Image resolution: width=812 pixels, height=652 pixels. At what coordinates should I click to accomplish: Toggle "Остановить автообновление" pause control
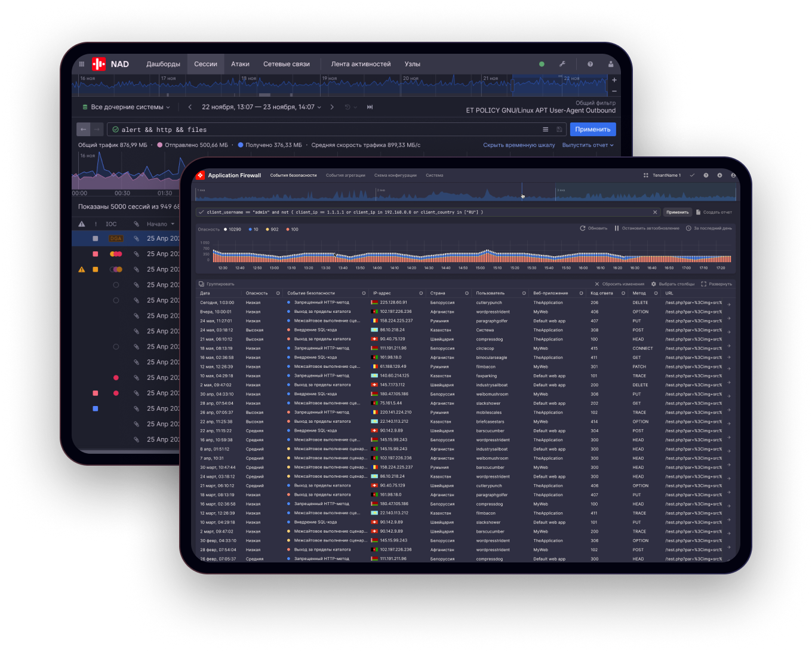[x=617, y=228]
